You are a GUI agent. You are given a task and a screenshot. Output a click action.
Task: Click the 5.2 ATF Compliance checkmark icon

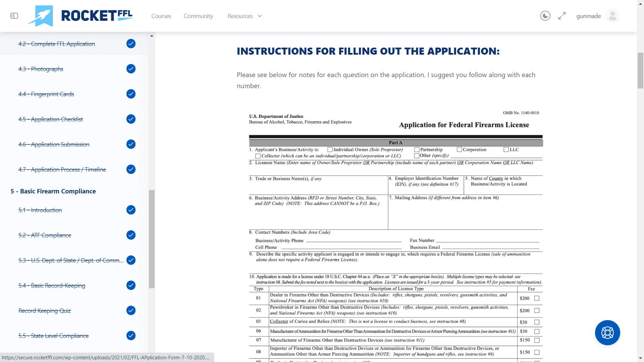click(x=131, y=235)
